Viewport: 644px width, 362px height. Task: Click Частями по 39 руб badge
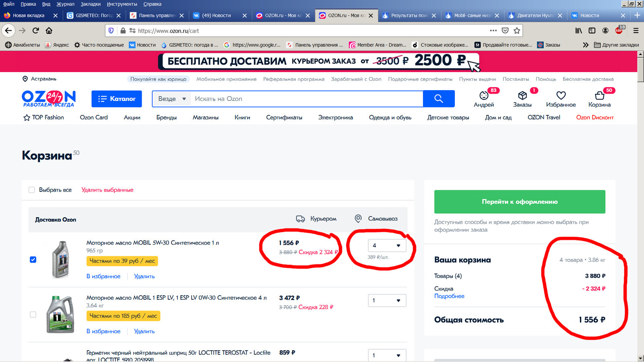pyautogui.click(x=122, y=261)
